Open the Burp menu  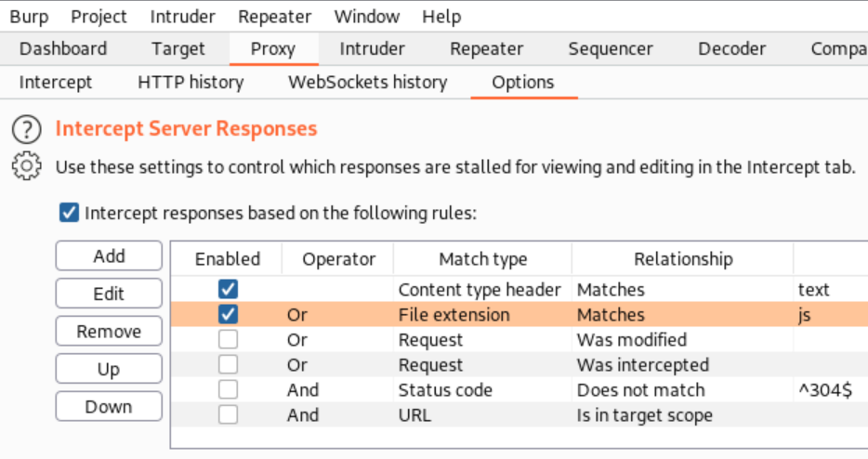30,17
